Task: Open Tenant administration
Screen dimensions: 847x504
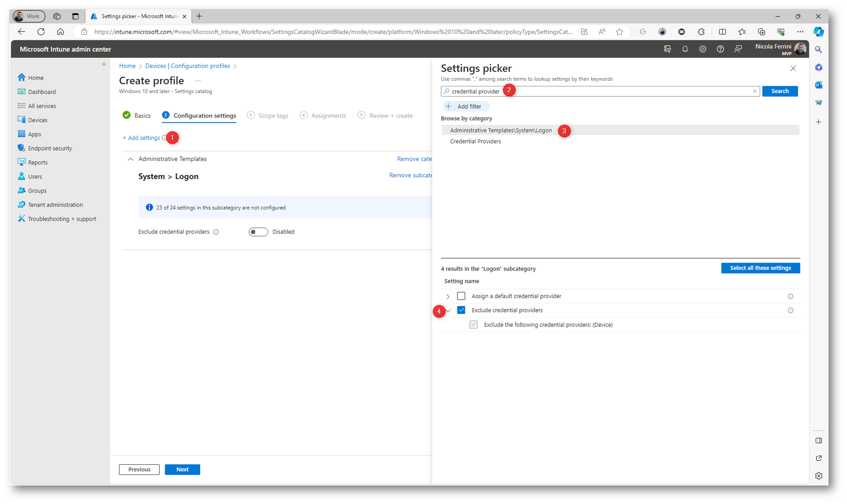Action: point(55,204)
